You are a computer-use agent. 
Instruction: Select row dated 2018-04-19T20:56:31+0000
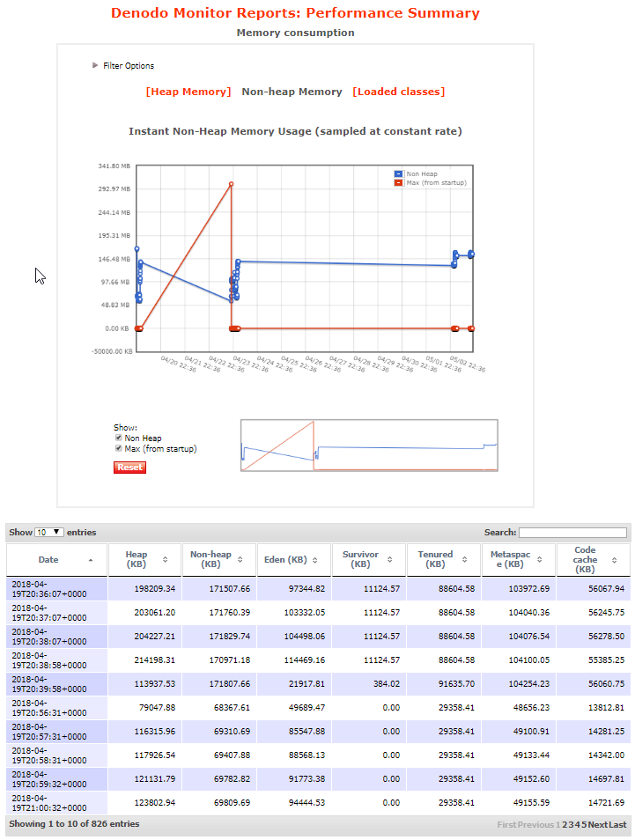318,708
